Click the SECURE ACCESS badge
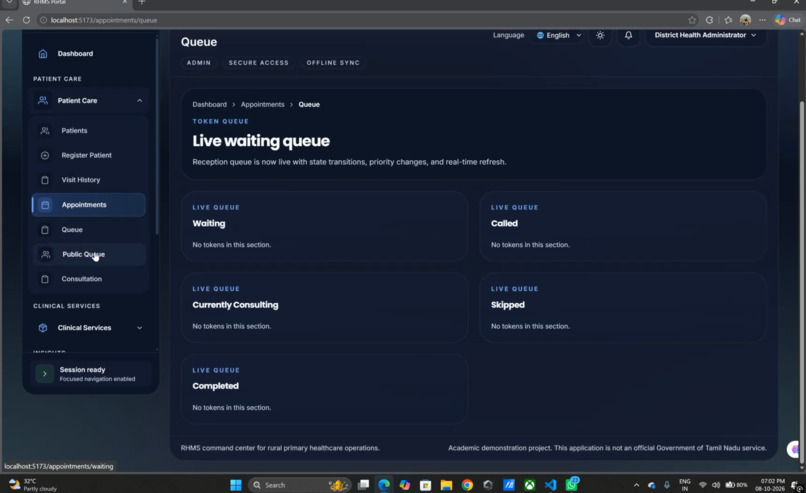 (x=259, y=63)
